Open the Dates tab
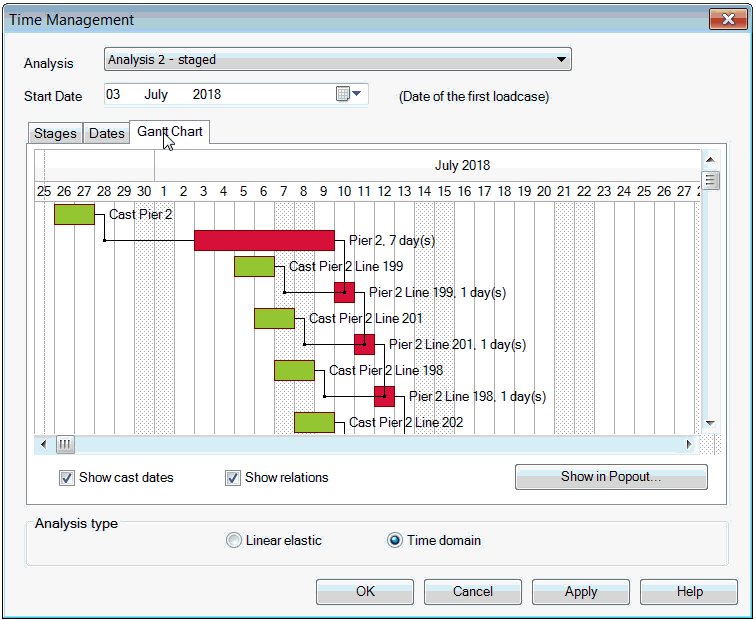The width and height of the screenshot is (756, 620). [x=107, y=133]
